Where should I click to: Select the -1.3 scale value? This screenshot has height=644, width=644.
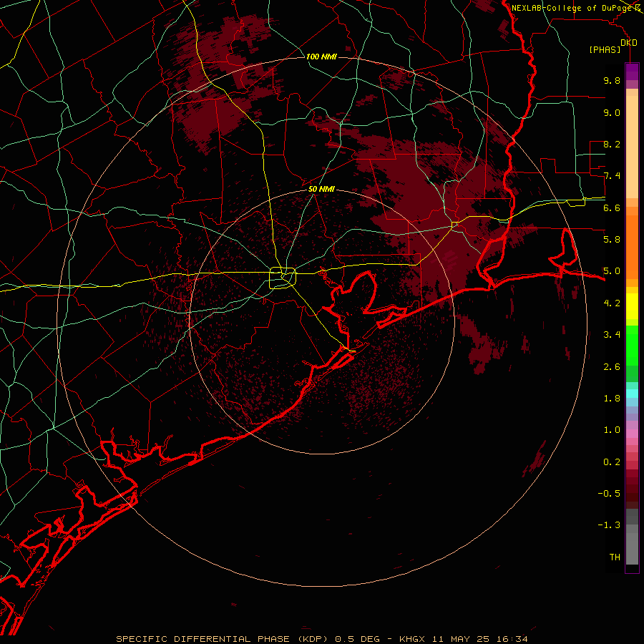point(609,525)
